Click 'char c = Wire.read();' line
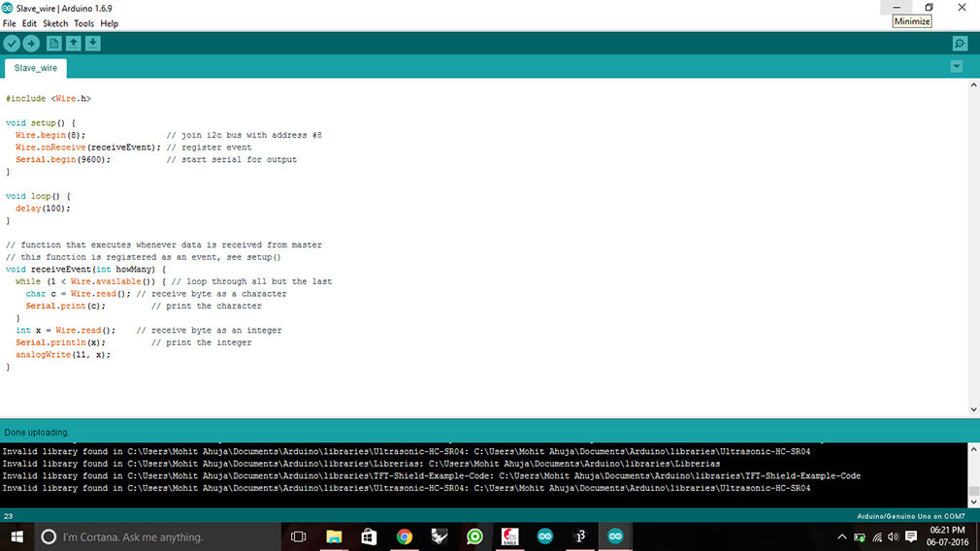Viewport: 980px width, 551px height. pos(79,294)
